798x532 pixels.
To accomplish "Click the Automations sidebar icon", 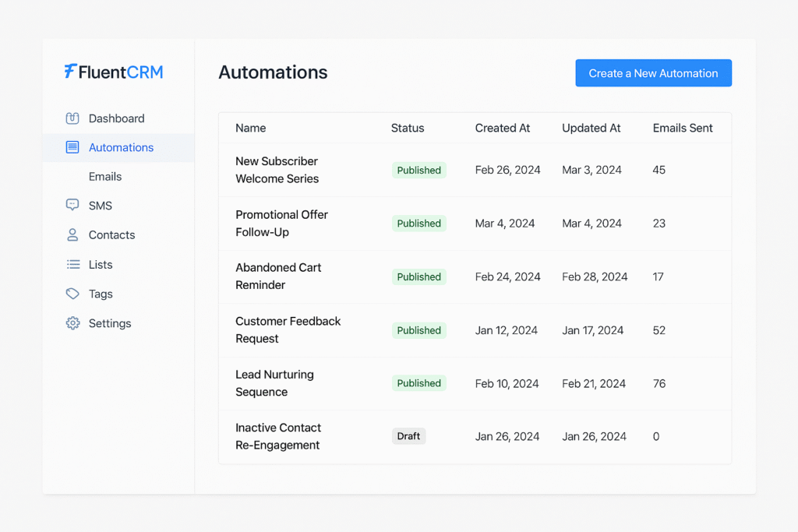I will tap(72, 147).
